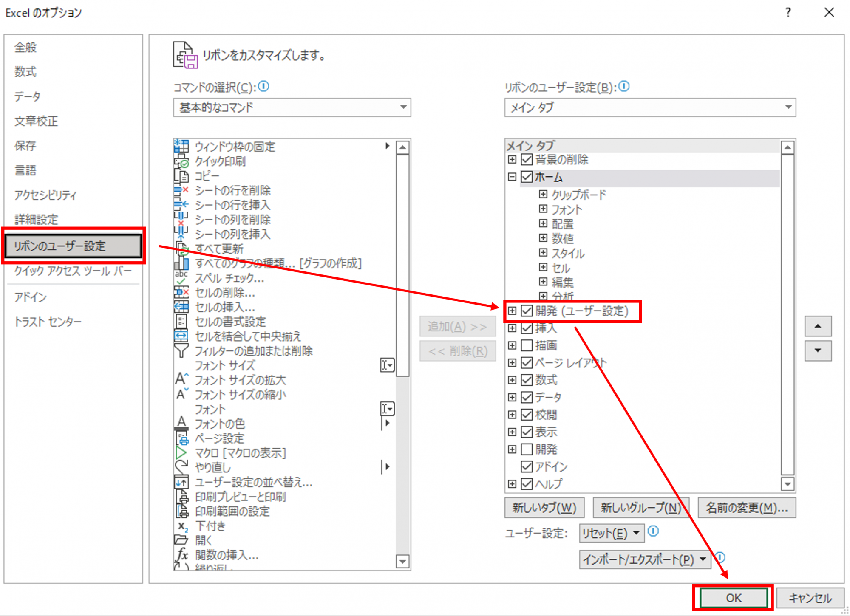
Task: Expand the 校閲 tab node
Action: [512, 415]
